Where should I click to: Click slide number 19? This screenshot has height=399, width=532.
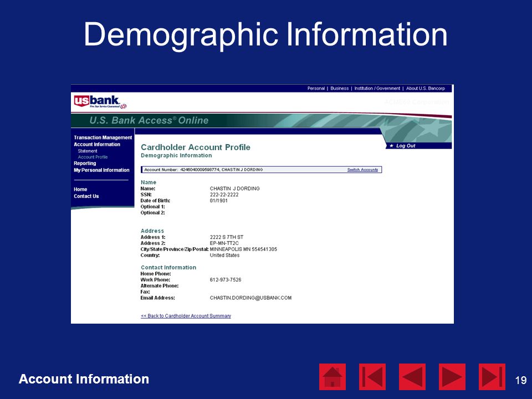pyautogui.click(x=521, y=380)
